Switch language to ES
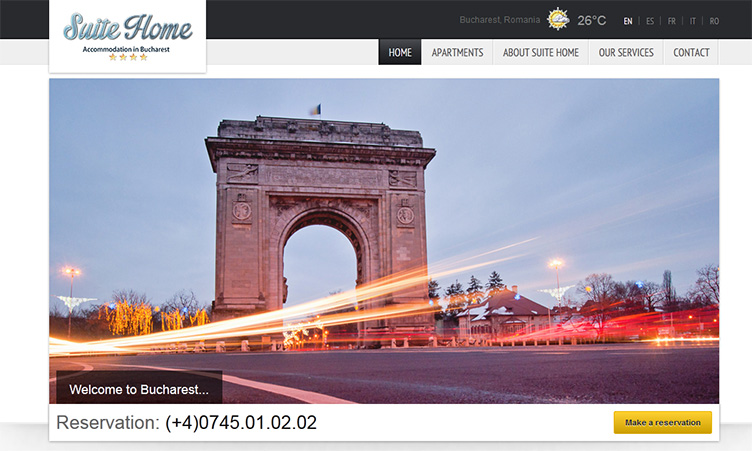 (x=650, y=21)
